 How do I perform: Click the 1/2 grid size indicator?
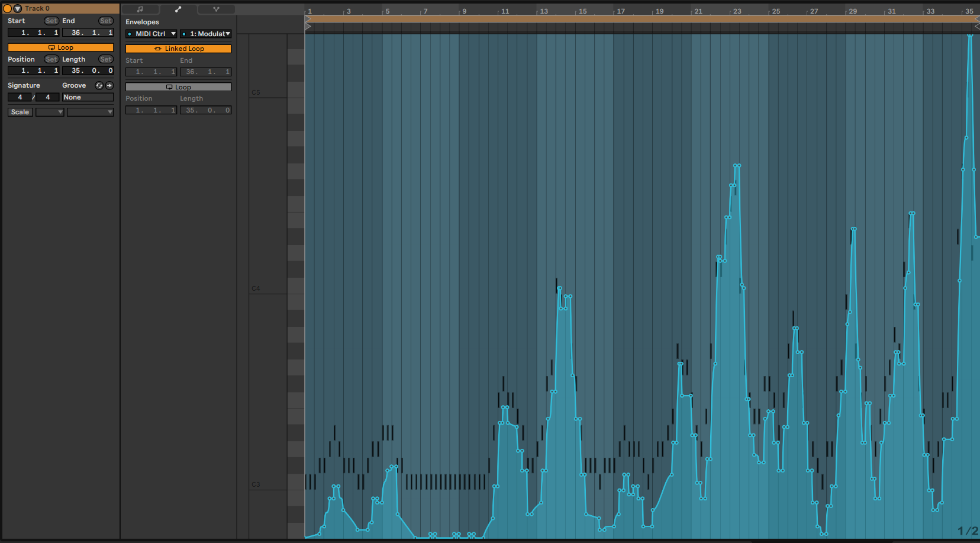click(x=968, y=531)
